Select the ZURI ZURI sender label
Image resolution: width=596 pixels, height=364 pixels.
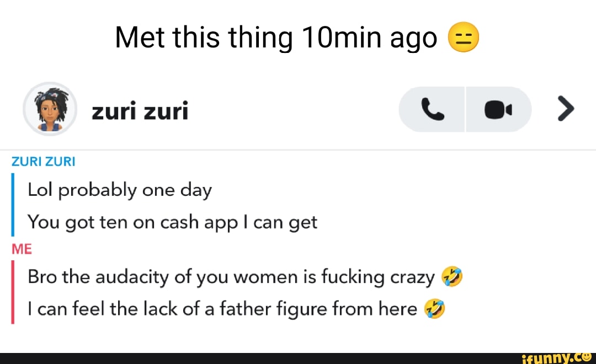tap(43, 161)
